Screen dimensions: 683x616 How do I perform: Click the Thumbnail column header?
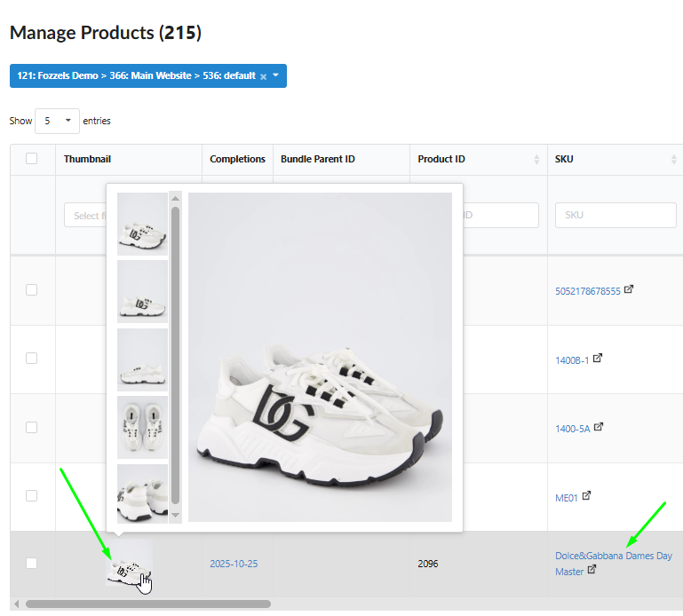tap(87, 160)
